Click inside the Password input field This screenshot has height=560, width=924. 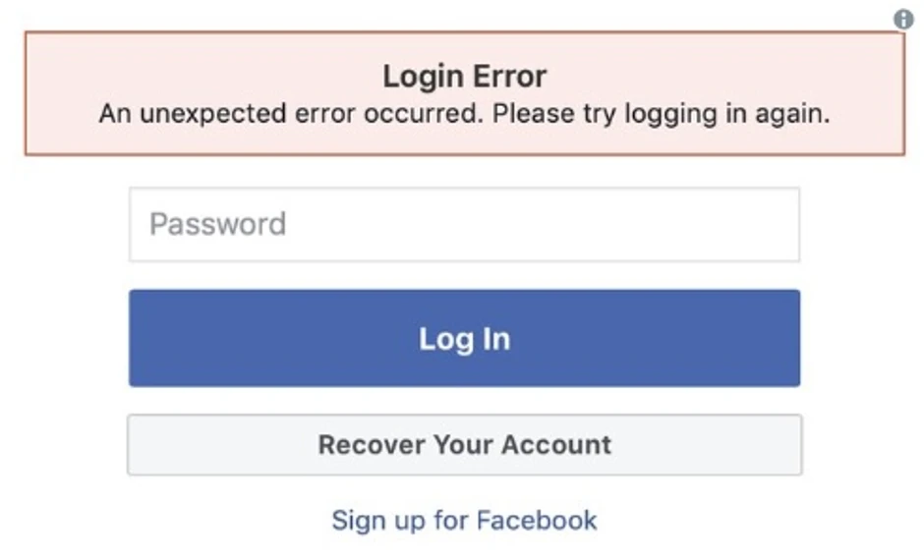click(x=464, y=225)
